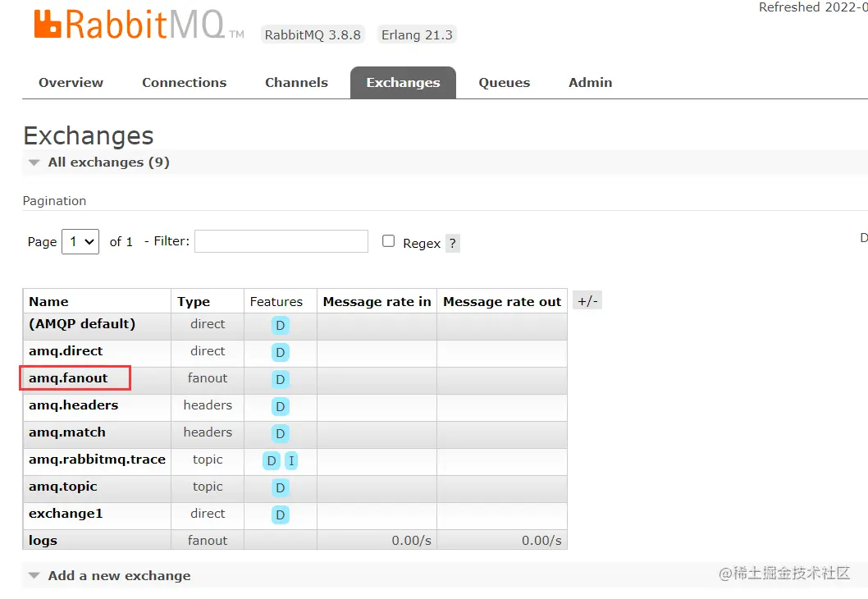The height and width of the screenshot is (599, 868).
Task: Open the Page number dropdown
Action: pyautogui.click(x=80, y=241)
